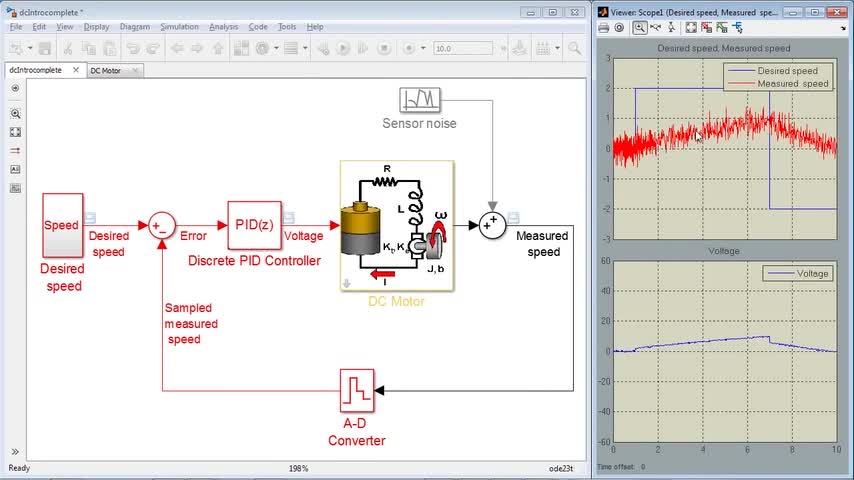Click the Save model toolbar icon
Image resolution: width=854 pixels, height=480 pixels.
[x=45, y=48]
